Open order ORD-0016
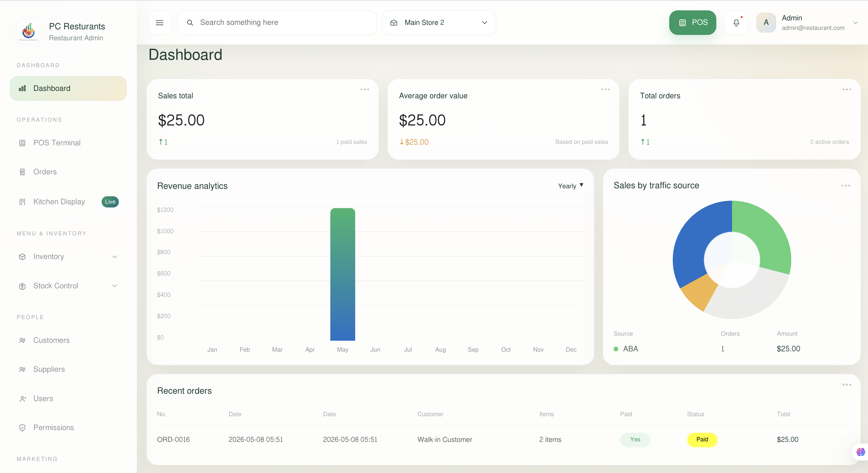 (174, 440)
